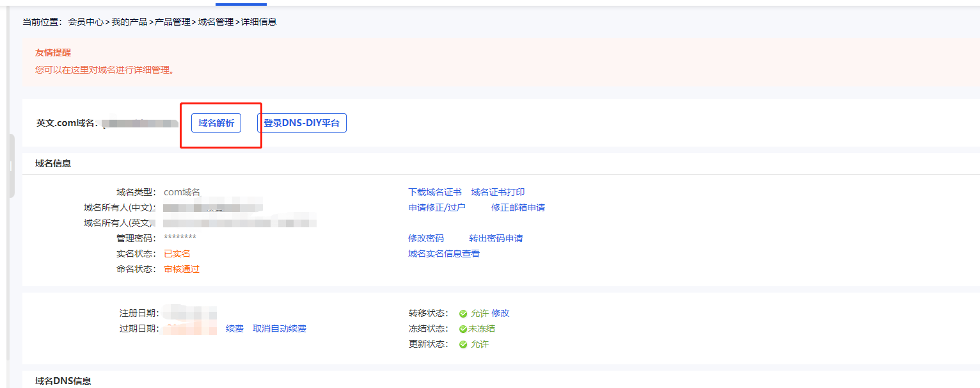Click the 域名解析 button
Image resolution: width=980 pixels, height=388 pixels.
(216, 123)
